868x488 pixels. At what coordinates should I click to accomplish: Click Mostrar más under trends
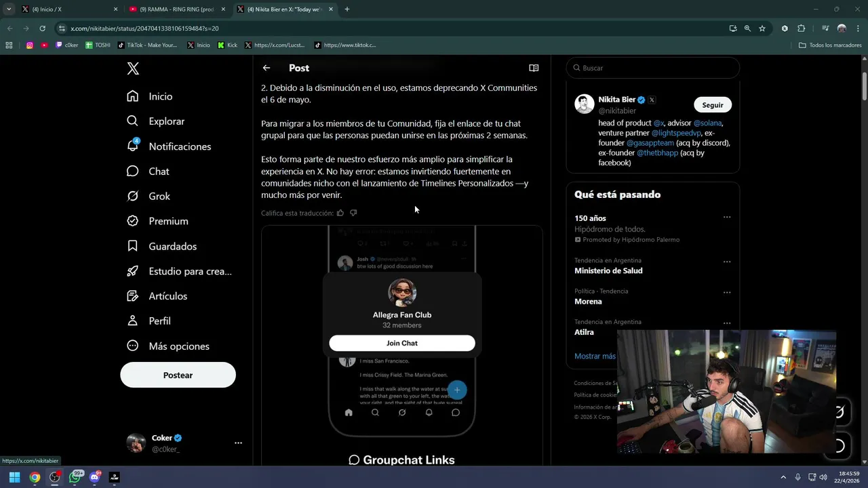(595, 356)
